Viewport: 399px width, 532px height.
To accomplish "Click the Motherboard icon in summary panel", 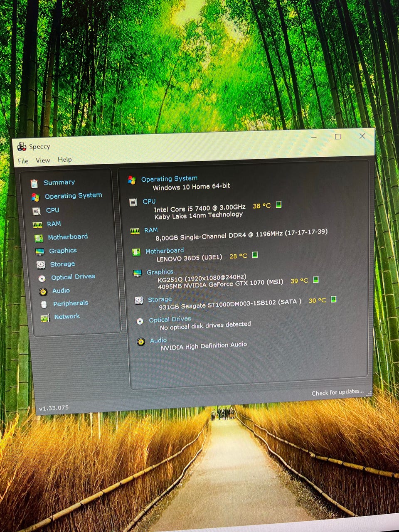I will pos(136,252).
